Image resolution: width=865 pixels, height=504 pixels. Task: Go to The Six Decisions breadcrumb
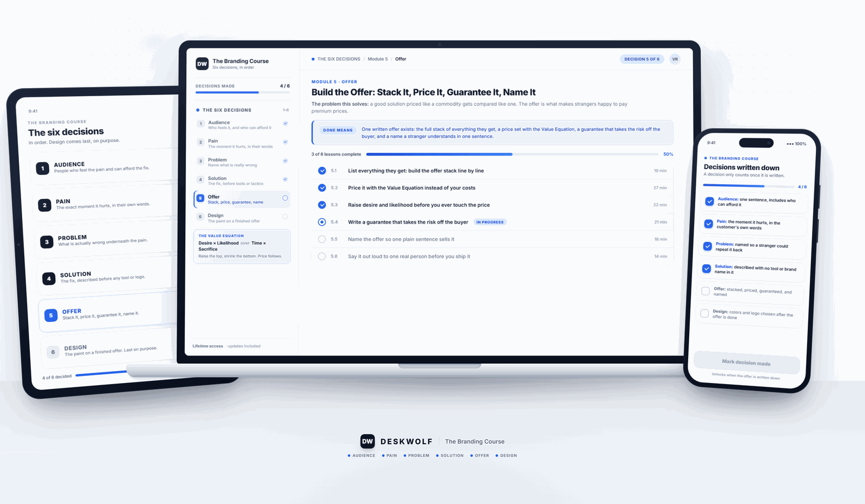pyautogui.click(x=338, y=59)
